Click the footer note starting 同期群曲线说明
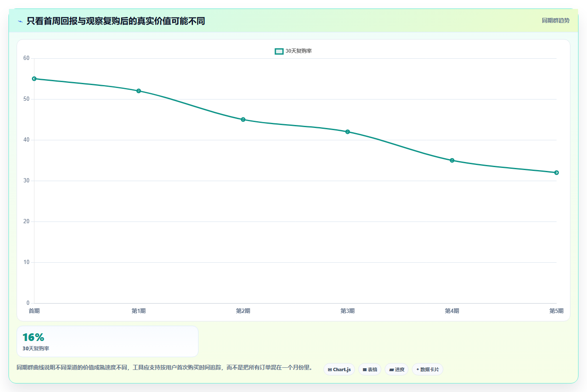Screen dimensions: 587x392 click(x=165, y=367)
